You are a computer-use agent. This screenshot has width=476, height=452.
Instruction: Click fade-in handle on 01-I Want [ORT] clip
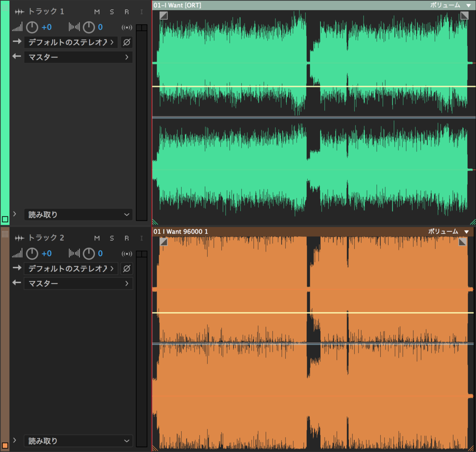164,15
